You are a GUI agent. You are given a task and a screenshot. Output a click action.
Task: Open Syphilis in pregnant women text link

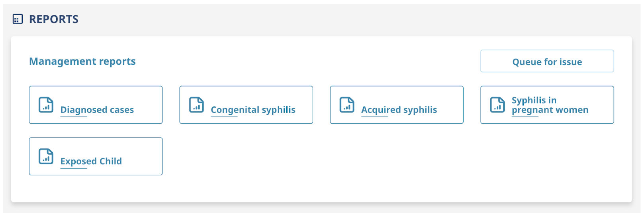pyautogui.click(x=550, y=105)
